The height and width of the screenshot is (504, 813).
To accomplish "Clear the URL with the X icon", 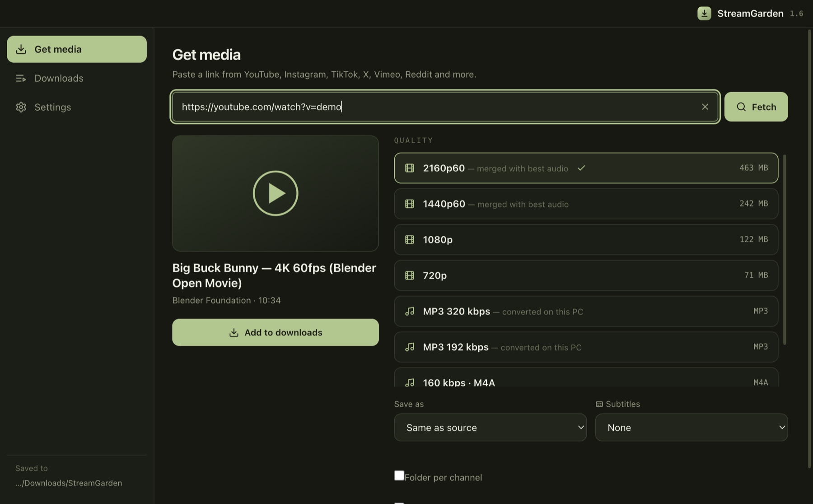I will 705,107.
